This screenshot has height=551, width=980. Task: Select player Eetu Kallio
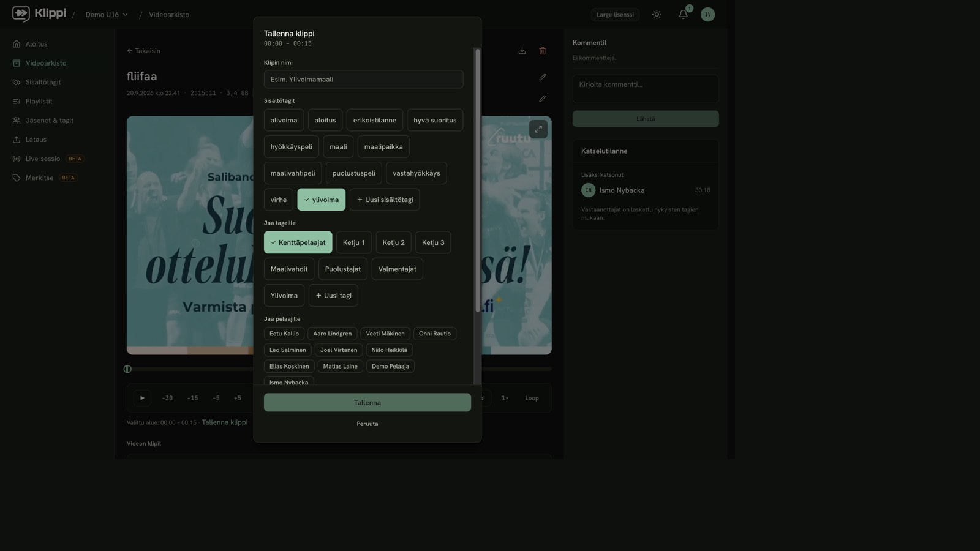[284, 334]
